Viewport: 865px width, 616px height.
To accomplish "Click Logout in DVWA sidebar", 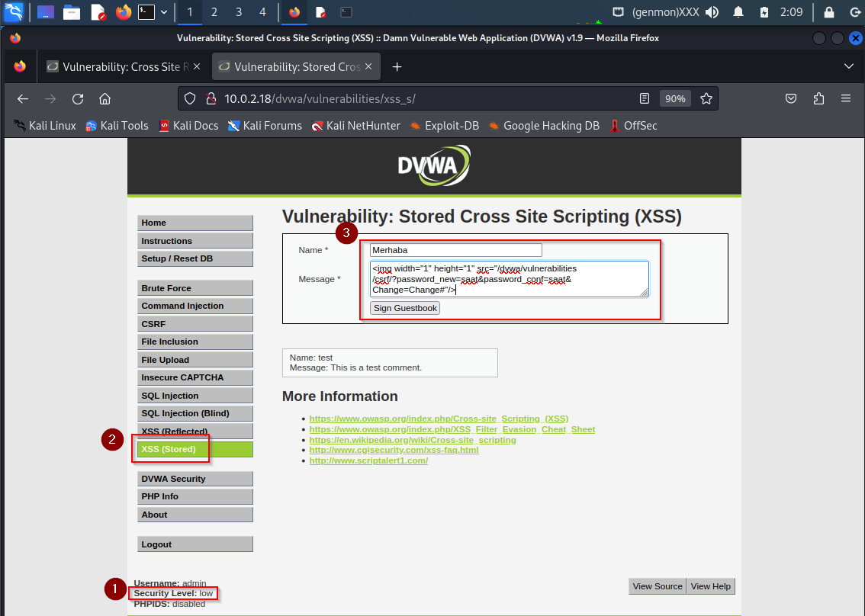I will (195, 544).
